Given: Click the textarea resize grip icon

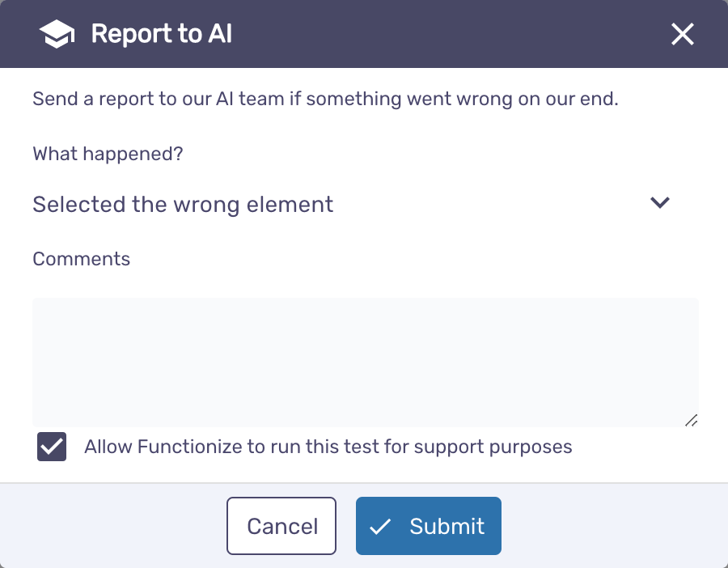Looking at the screenshot, I should (692, 420).
